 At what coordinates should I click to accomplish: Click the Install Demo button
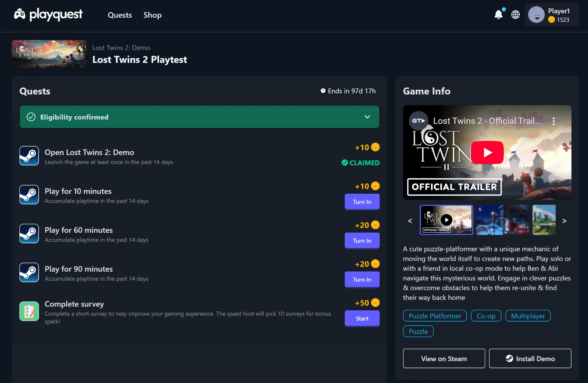(530, 359)
